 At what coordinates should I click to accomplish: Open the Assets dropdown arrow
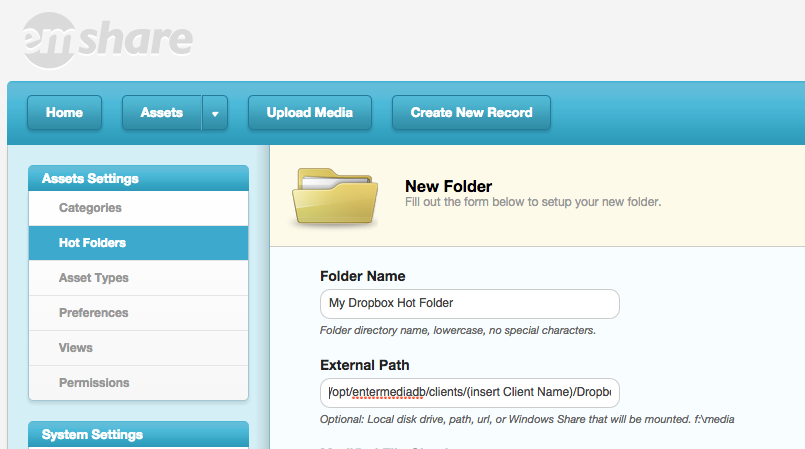click(215, 113)
